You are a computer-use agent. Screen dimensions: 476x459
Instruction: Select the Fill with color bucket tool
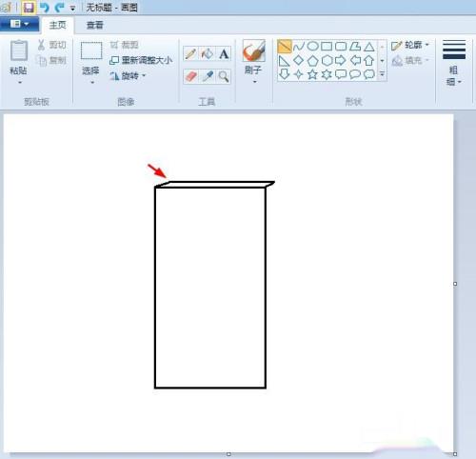tap(208, 53)
